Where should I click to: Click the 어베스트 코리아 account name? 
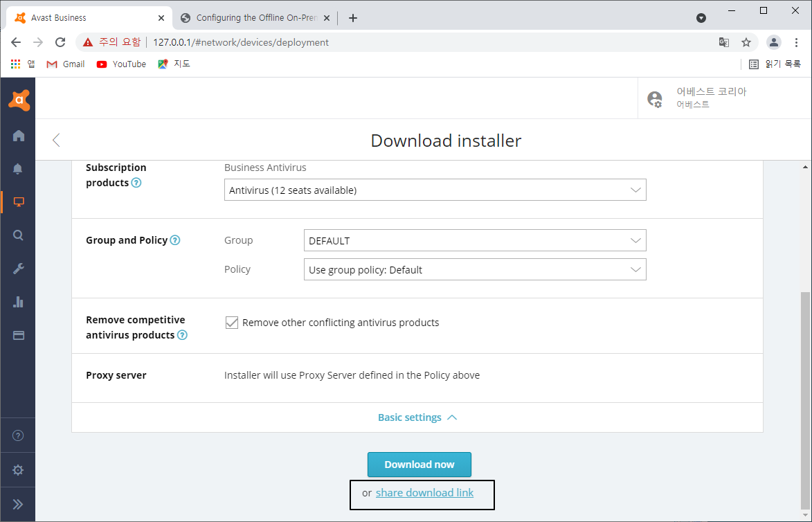click(x=712, y=91)
